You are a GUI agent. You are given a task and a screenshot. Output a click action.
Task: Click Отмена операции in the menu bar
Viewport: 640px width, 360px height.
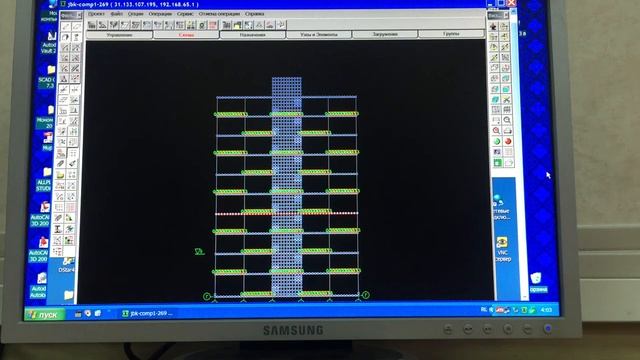(x=219, y=14)
